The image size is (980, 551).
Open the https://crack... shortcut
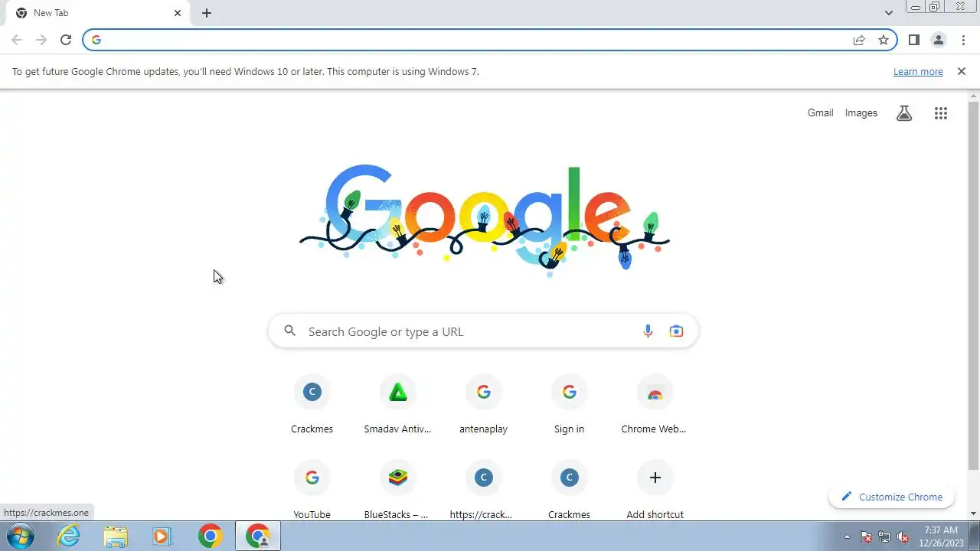(483, 490)
